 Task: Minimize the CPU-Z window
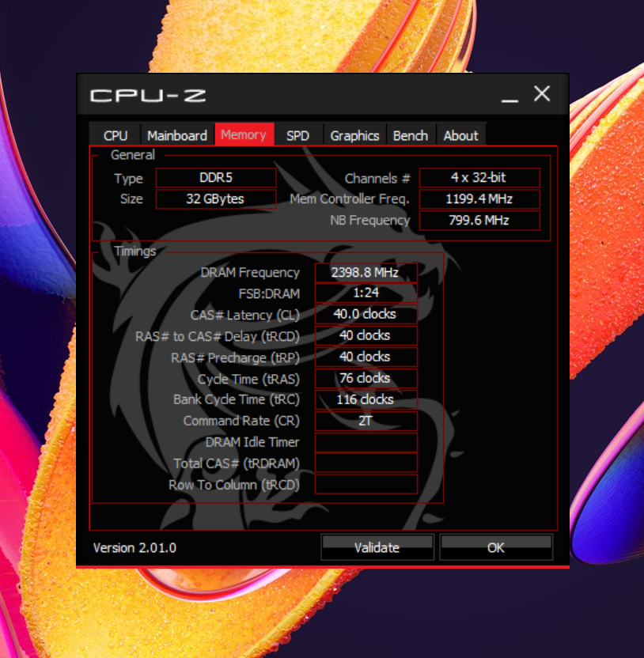(510, 100)
